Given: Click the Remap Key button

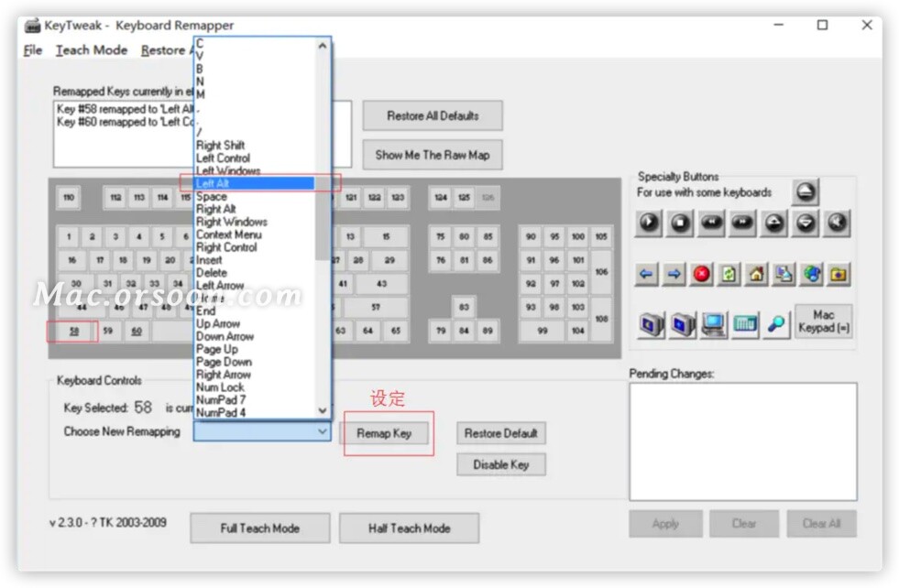Looking at the screenshot, I should point(384,433).
